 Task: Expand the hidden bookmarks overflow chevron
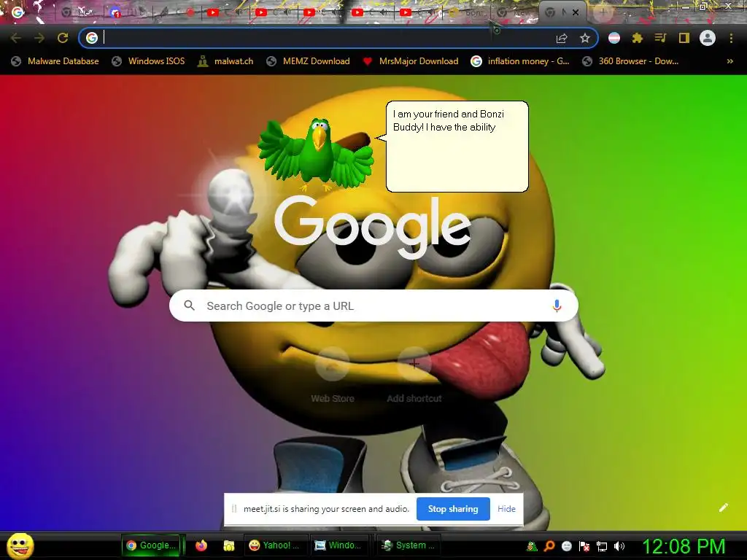[x=729, y=61]
